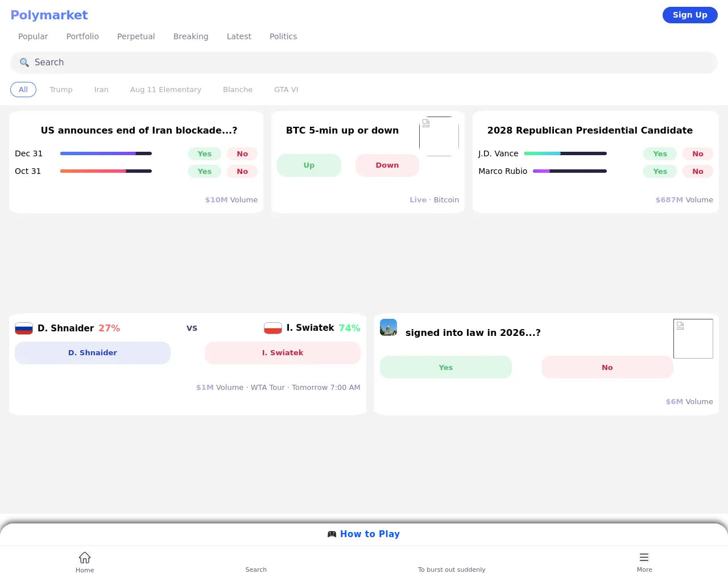Click No on signed into law market
The height and width of the screenshot is (582, 728).
(x=607, y=368)
